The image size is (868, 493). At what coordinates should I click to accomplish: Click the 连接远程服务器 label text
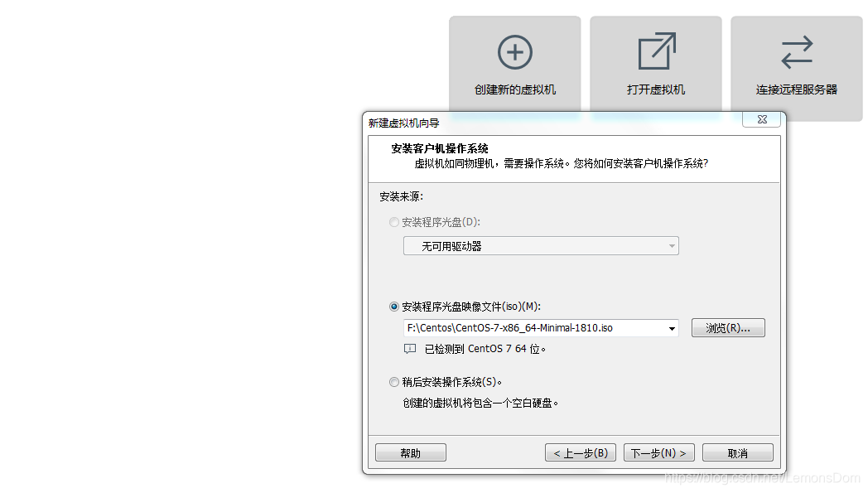pyautogui.click(x=797, y=89)
